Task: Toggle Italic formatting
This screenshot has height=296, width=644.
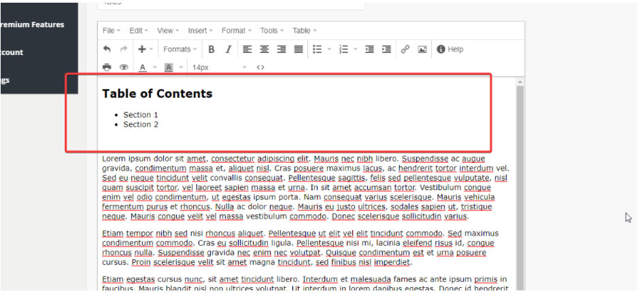Action: pyautogui.click(x=228, y=49)
